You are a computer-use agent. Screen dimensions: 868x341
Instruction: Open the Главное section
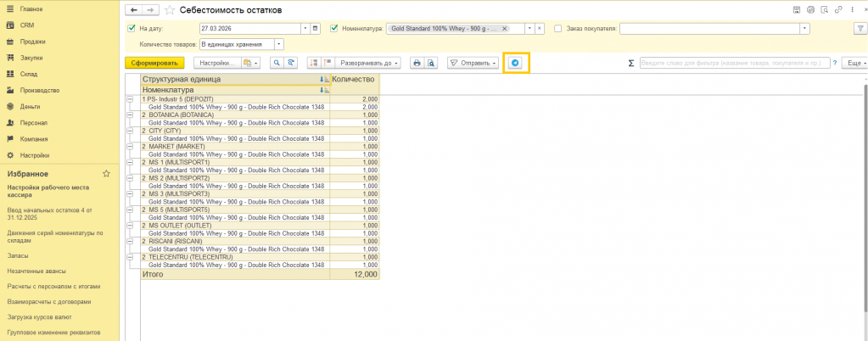31,8
